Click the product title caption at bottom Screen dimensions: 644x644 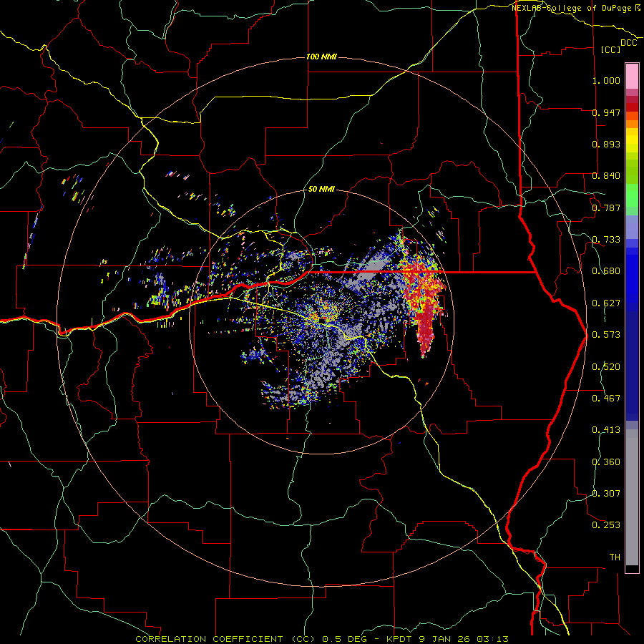point(322,639)
